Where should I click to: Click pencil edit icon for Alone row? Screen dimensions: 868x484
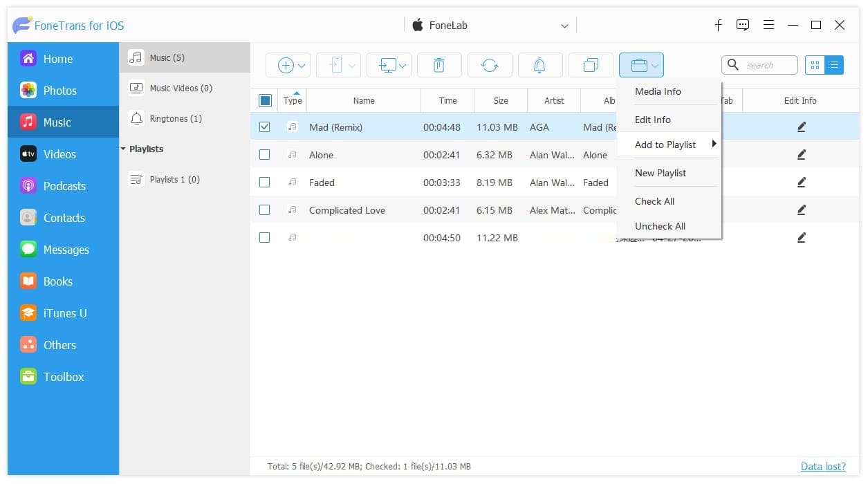(x=801, y=155)
